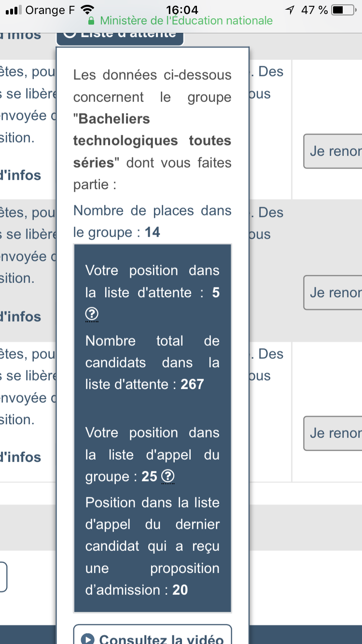The image size is (362, 644).
Task: Tap the battery icon in the status bar
Action: click(x=344, y=10)
